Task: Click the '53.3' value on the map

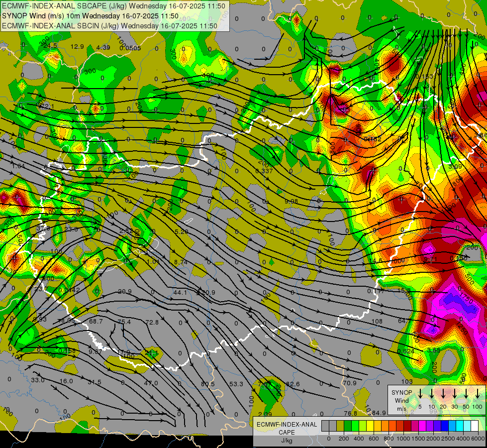Action: [x=236, y=384]
